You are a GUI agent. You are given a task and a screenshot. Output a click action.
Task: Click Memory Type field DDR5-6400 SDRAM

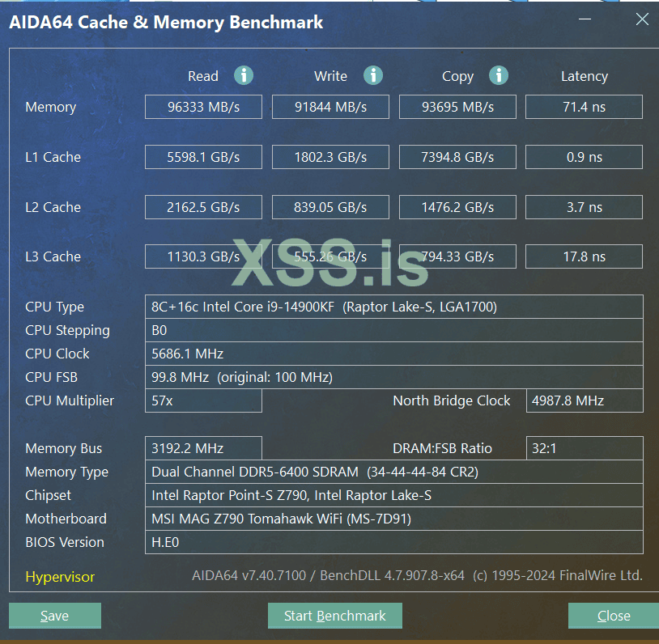(393, 472)
